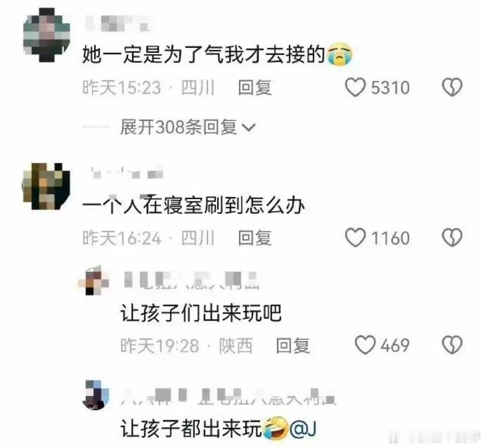The image size is (485, 448).
Task: Open the avatar of the 寝室 commenter
Action: coord(46,186)
